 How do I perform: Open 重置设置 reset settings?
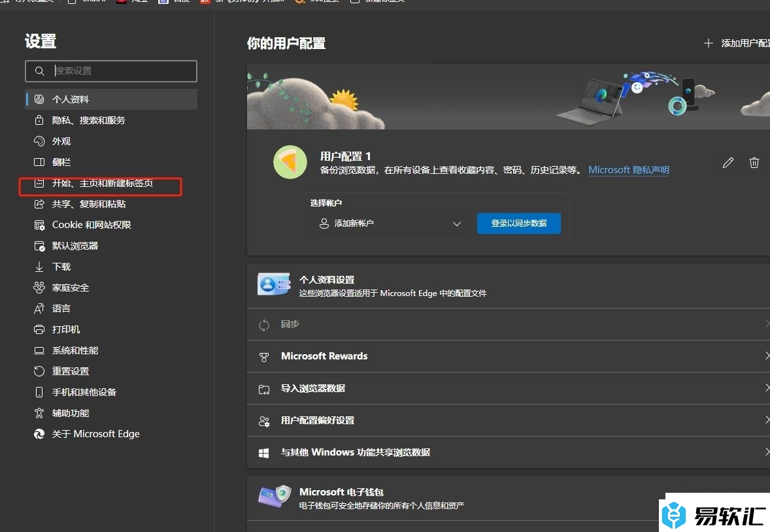tap(112, 371)
